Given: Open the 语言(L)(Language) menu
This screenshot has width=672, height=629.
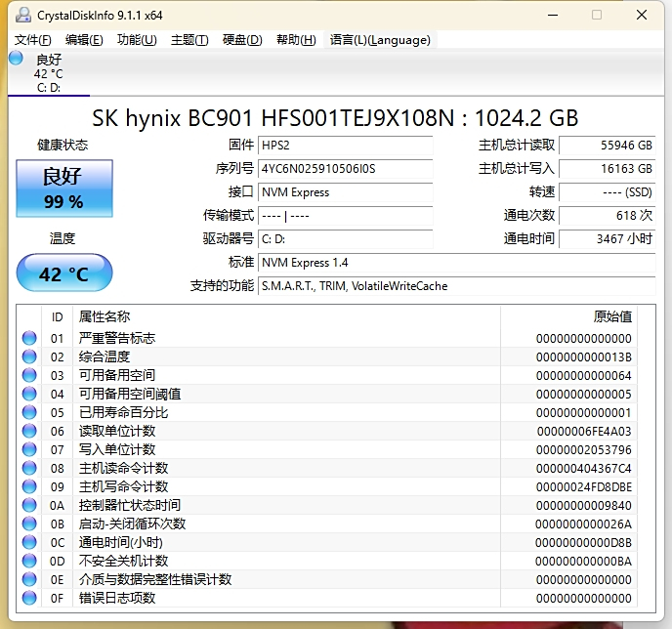Looking at the screenshot, I should [380, 40].
